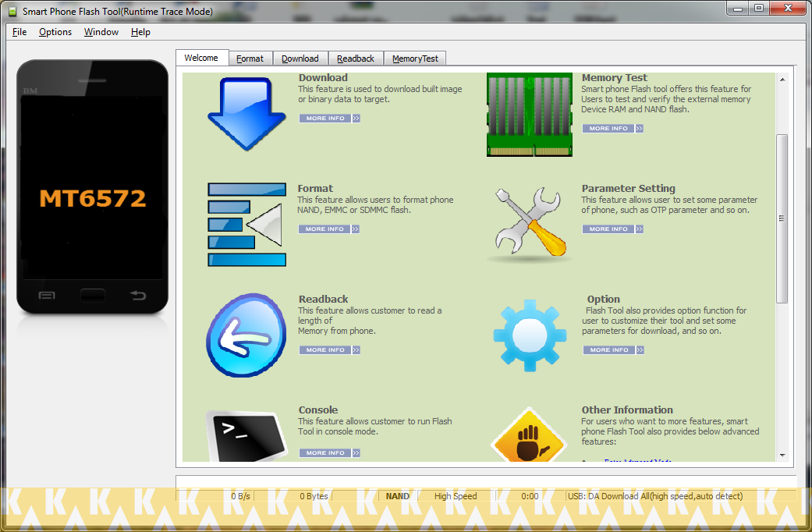The height and width of the screenshot is (532, 812).
Task: Click the Download heading text
Action: 323,78
